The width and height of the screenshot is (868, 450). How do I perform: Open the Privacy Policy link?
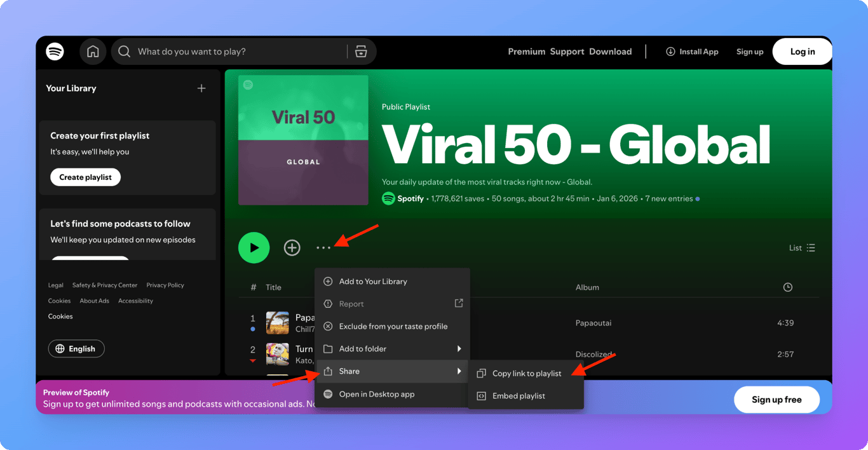(x=165, y=285)
